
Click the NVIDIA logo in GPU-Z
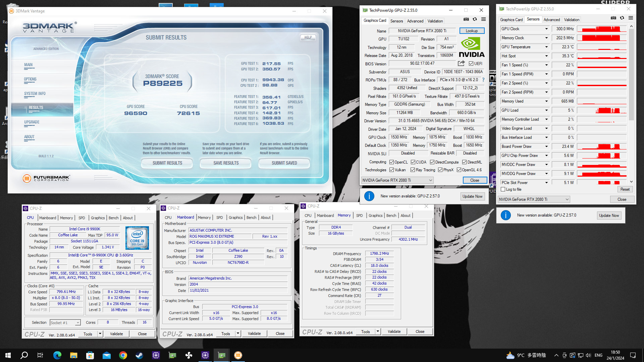(x=471, y=47)
